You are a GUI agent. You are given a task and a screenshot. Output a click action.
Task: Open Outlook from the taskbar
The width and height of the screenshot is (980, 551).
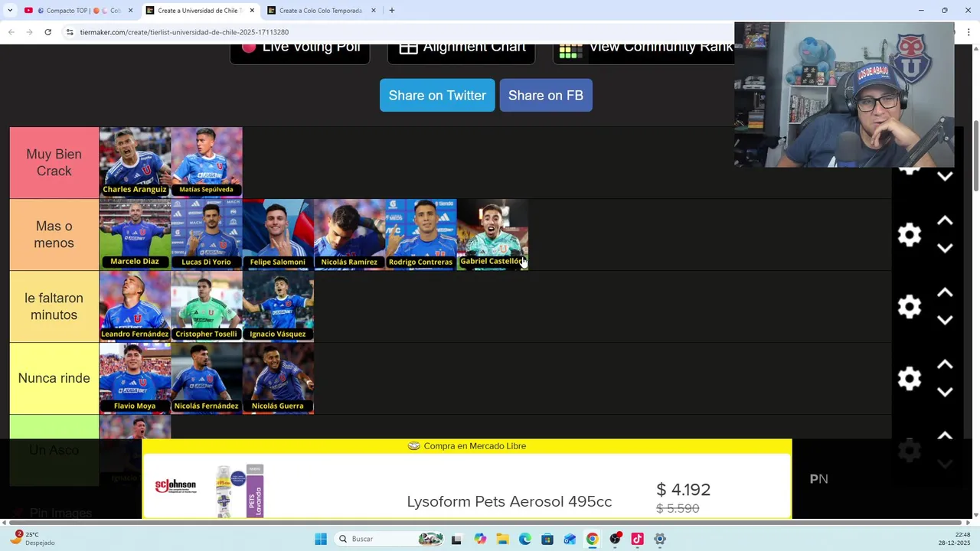(x=570, y=539)
